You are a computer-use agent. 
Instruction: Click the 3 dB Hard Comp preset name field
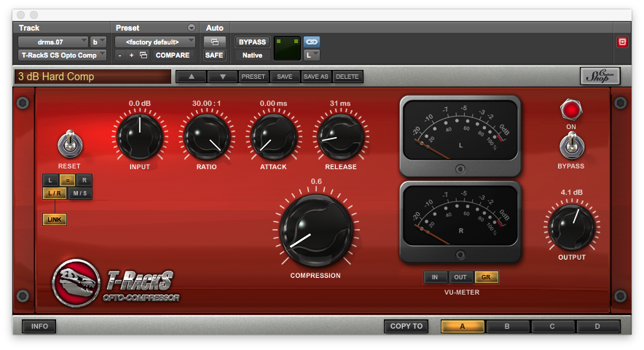tap(93, 77)
